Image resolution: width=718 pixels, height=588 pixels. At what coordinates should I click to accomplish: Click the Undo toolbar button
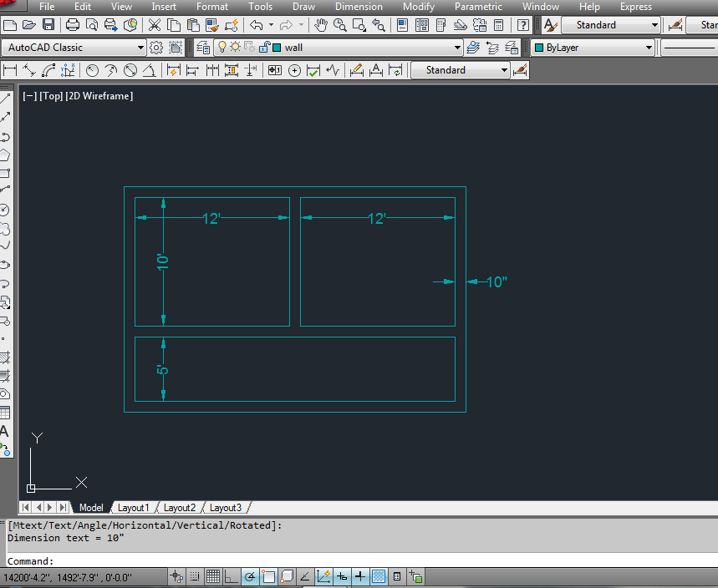point(254,26)
